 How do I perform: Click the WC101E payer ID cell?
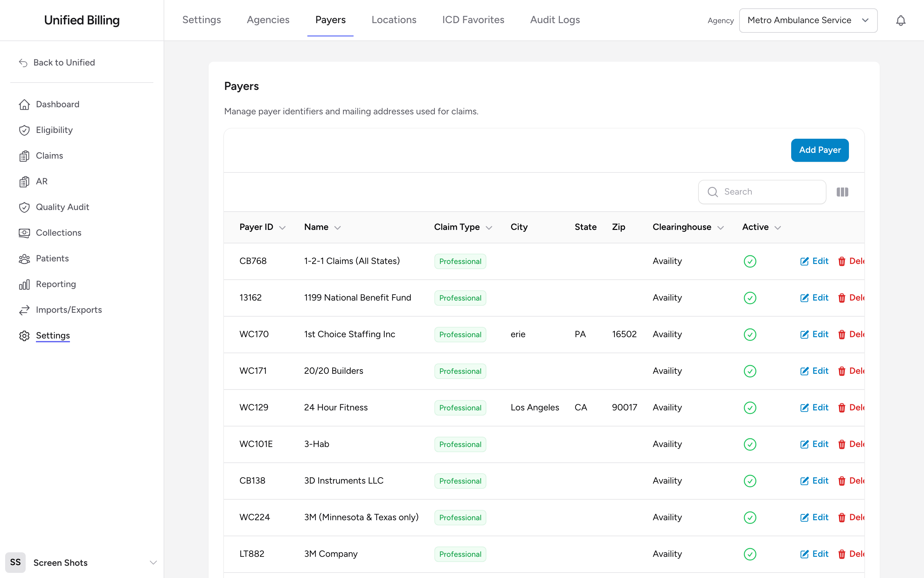(x=256, y=444)
